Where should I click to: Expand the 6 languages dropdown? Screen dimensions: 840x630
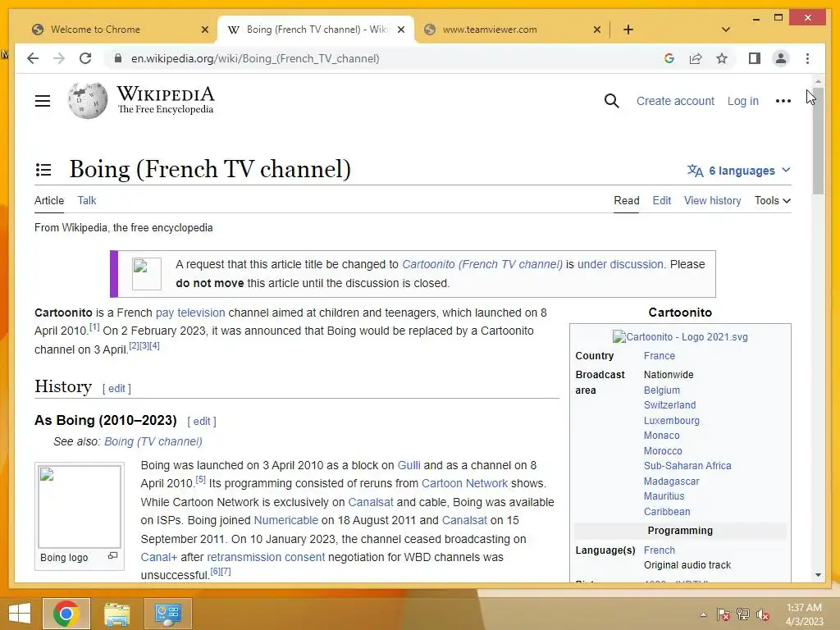coord(739,171)
